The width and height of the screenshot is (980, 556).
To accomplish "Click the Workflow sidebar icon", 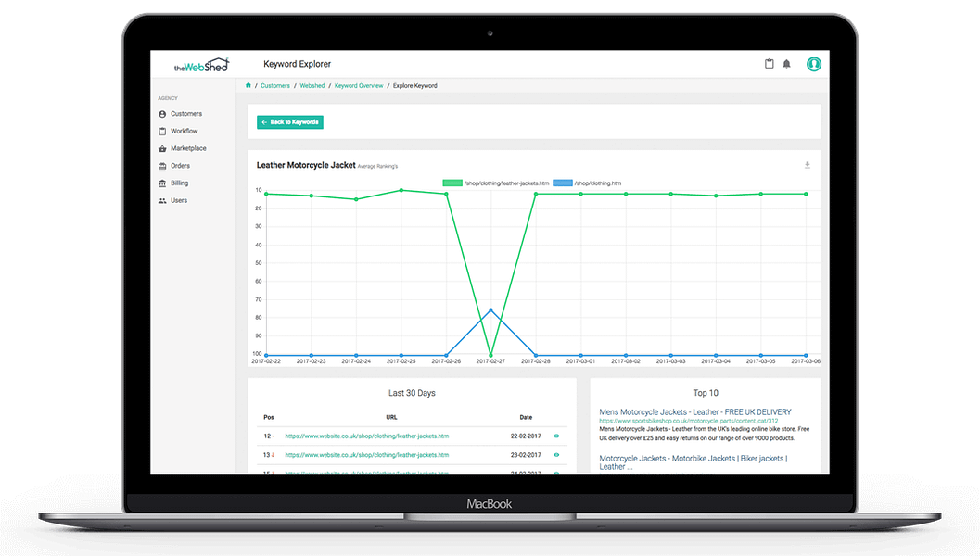I will pyautogui.click(x=162, y=132).
